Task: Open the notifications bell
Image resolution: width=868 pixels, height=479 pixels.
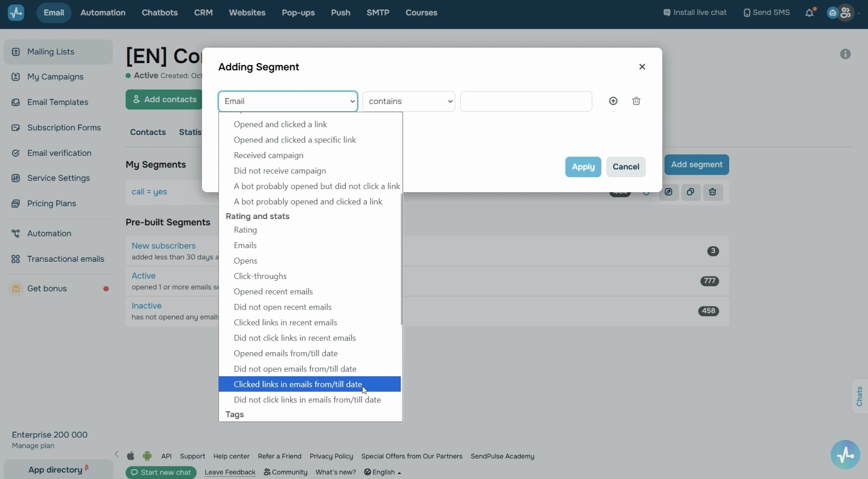Action: click(x=809, y=13)
